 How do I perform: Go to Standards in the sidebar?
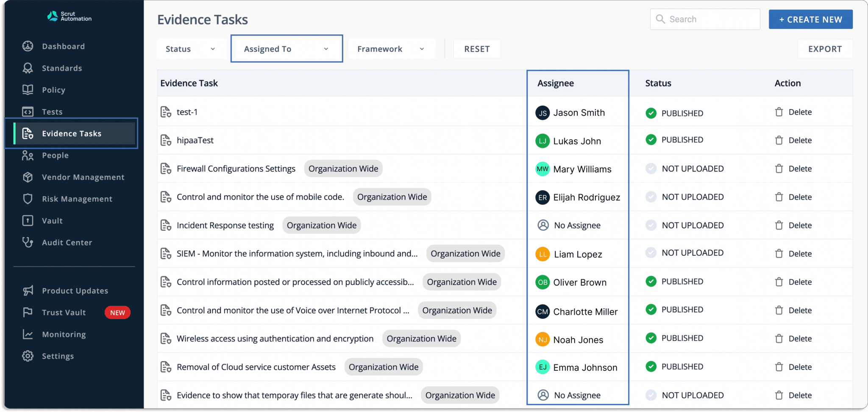(62, 68)
